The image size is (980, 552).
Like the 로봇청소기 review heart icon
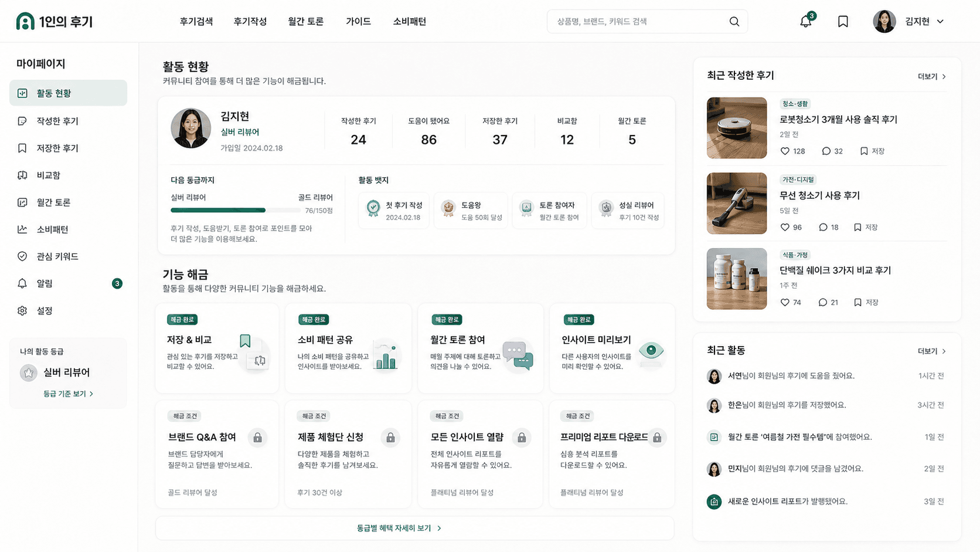click(x=785, y=151)
